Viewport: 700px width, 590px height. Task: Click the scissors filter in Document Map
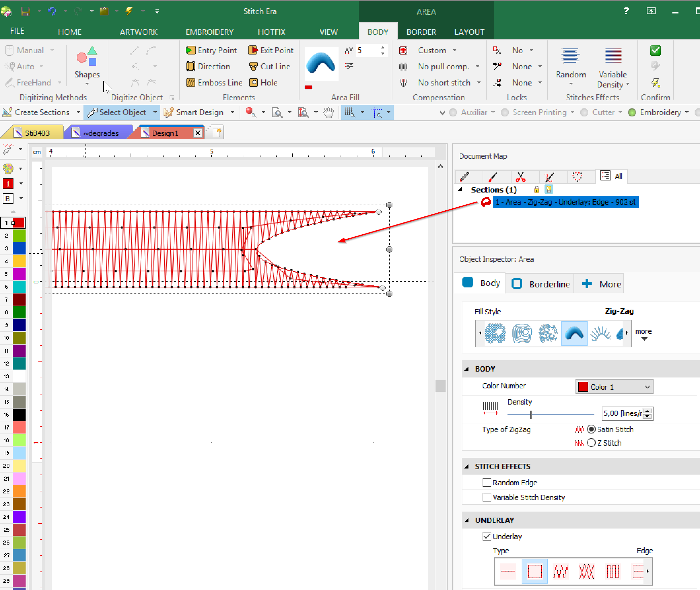click(521, 176)
